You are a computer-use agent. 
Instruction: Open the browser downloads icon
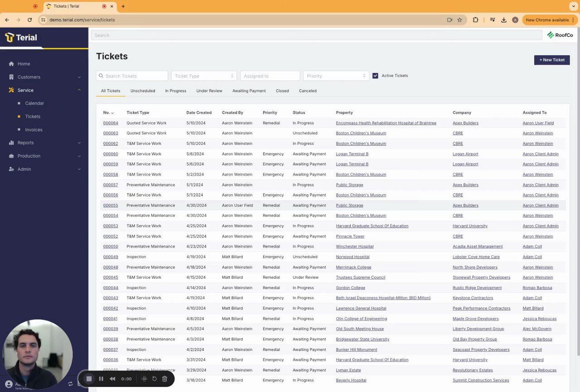[503, 20]
